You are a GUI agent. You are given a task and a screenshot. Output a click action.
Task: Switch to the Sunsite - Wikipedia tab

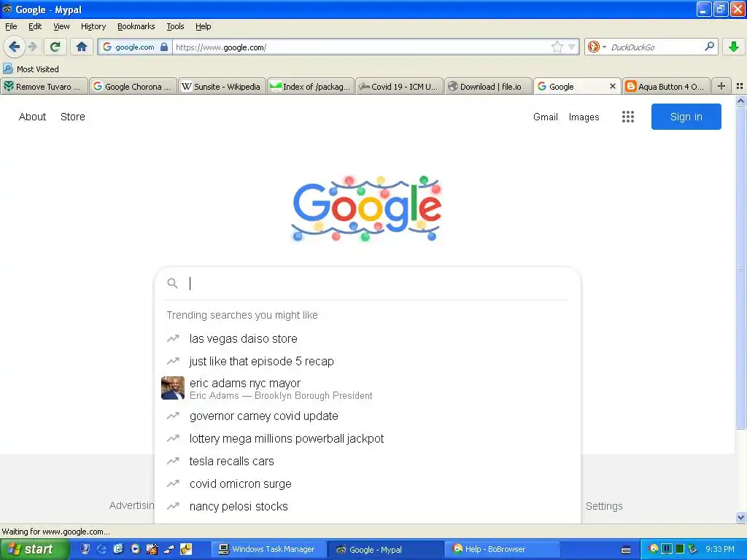[x=222, y=86]
